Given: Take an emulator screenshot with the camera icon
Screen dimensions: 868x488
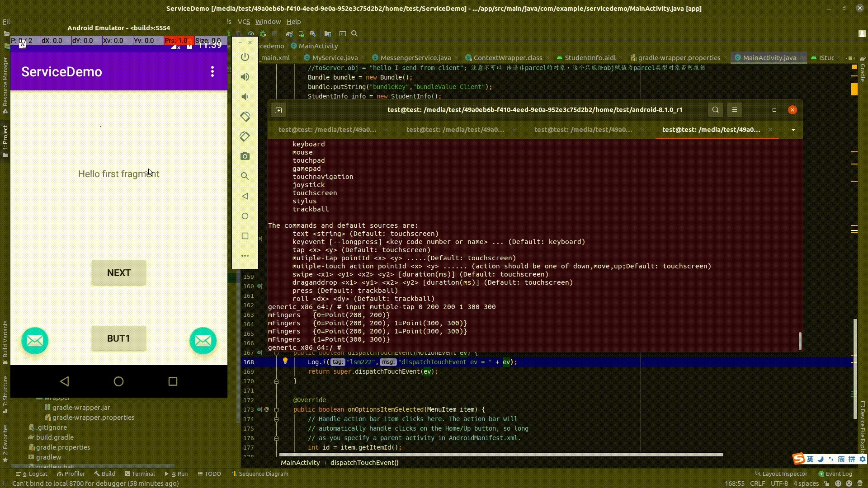Looking at the screenshot, I should 245,156.
